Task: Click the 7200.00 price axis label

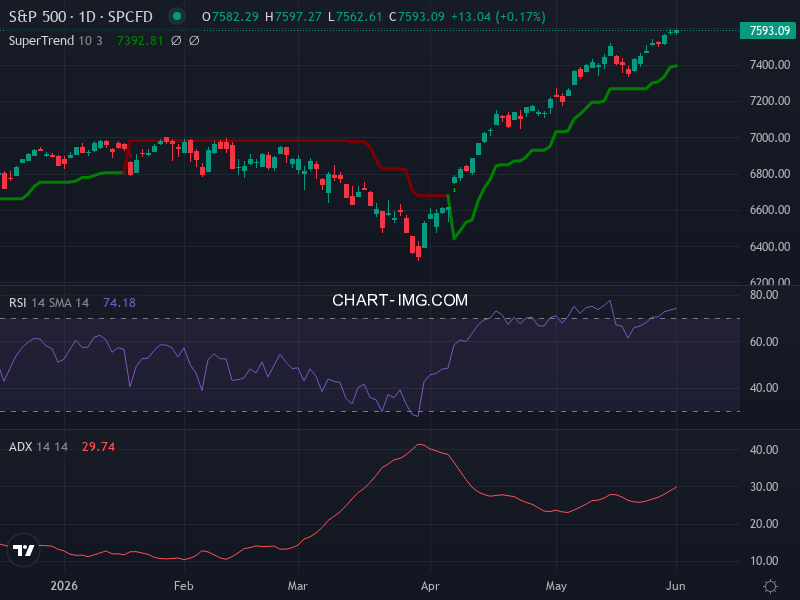Action: coord(770,101)
